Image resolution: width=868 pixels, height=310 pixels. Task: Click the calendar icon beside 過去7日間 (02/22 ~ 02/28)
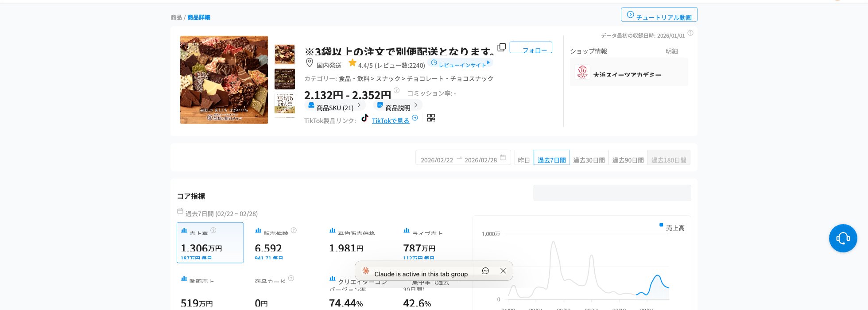pyautogui.click(x=180, y=211)
